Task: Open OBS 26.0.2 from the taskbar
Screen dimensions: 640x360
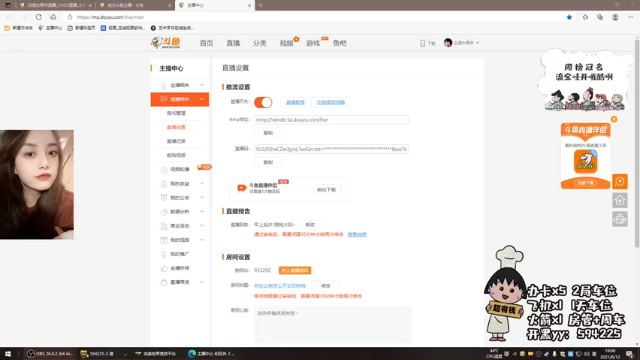Action: [49, 353]
